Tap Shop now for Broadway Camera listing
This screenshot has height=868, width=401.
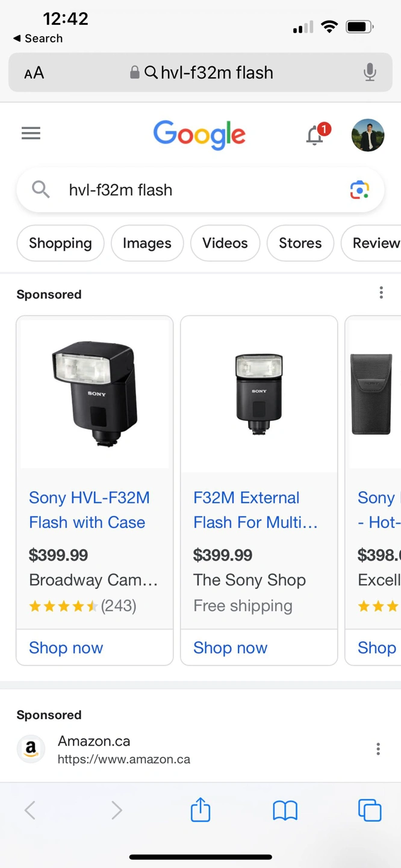[x=66, y=647]
